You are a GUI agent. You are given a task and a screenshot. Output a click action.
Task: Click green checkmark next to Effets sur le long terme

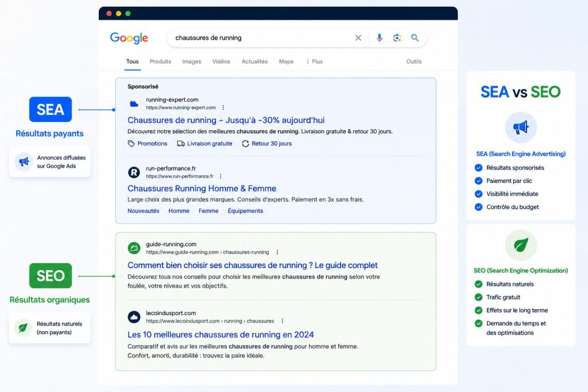tap(478, 311)
